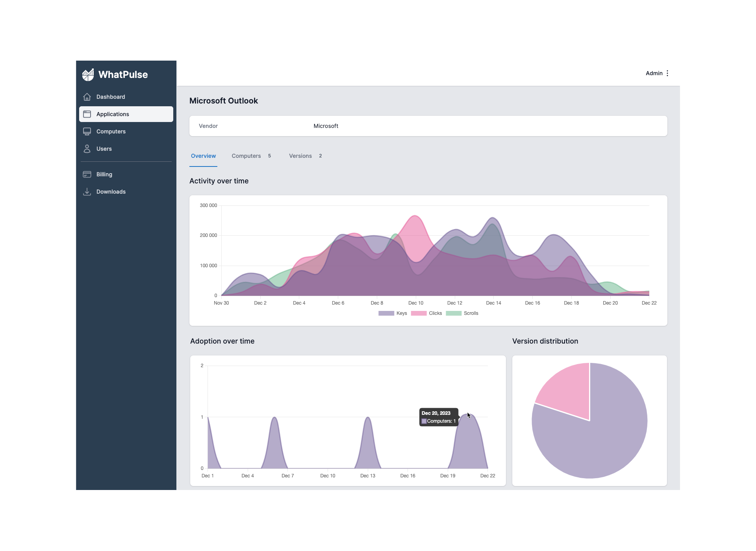Screen dimensions: 756x551
Task: Open Billing via the card icon
Action: pos(87,174)
